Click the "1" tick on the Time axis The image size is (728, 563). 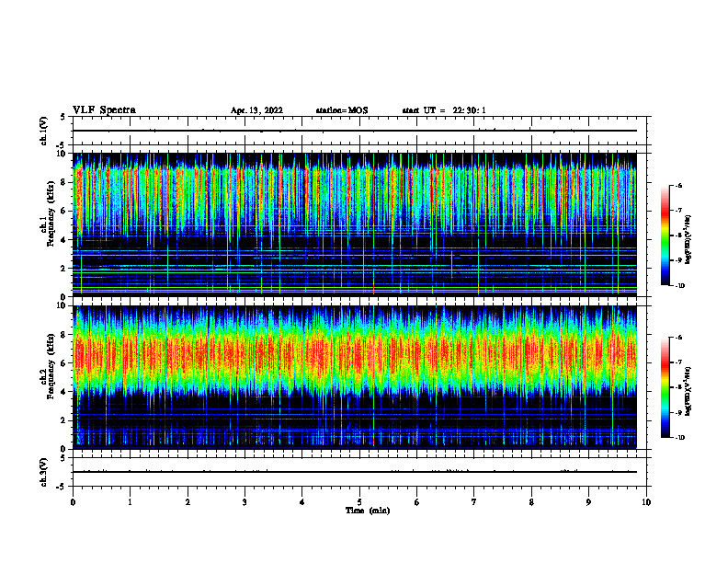click(x=130, y=502)
